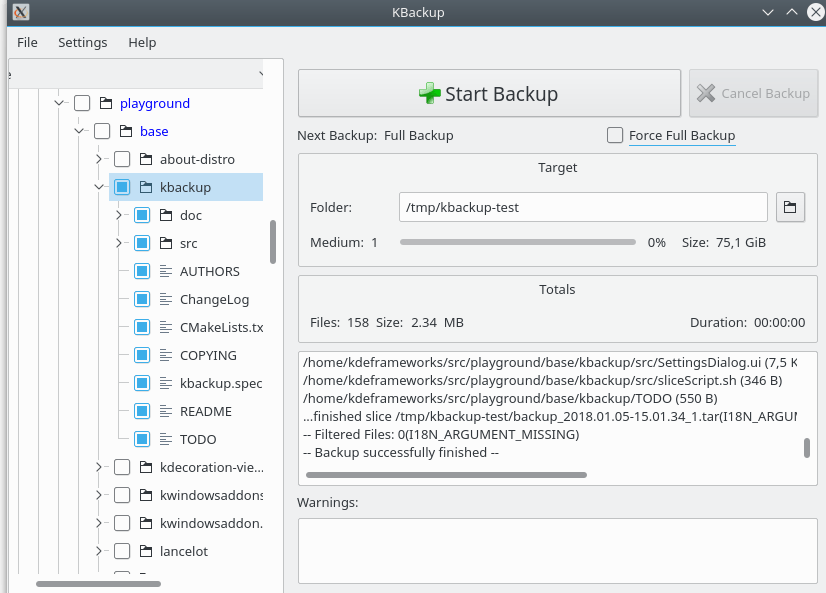
Task: Enable the Force Full Backup checkbox
Action: [x=614, y=135]
